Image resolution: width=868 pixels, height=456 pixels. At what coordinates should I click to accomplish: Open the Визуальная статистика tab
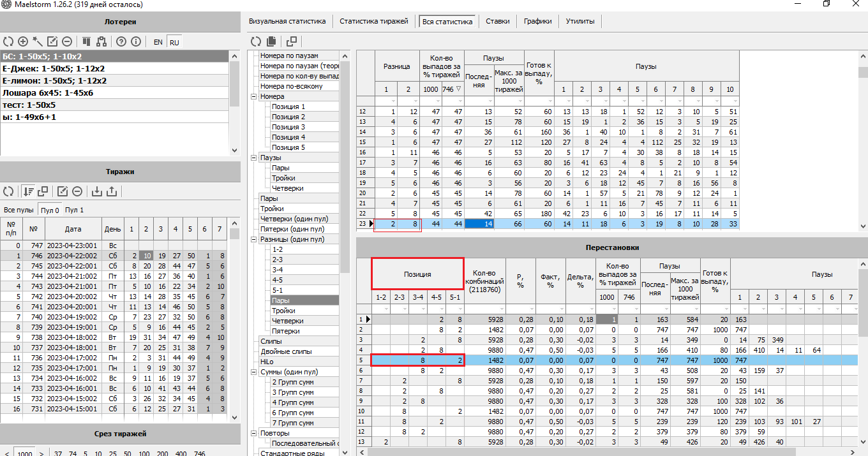(x=287, y=21)
